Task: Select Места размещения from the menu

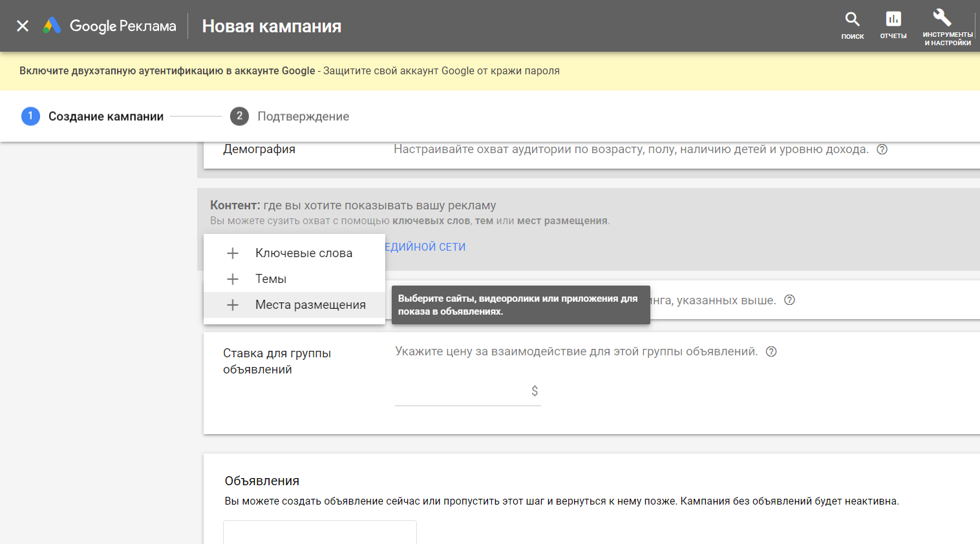Action: coord(310,305)
